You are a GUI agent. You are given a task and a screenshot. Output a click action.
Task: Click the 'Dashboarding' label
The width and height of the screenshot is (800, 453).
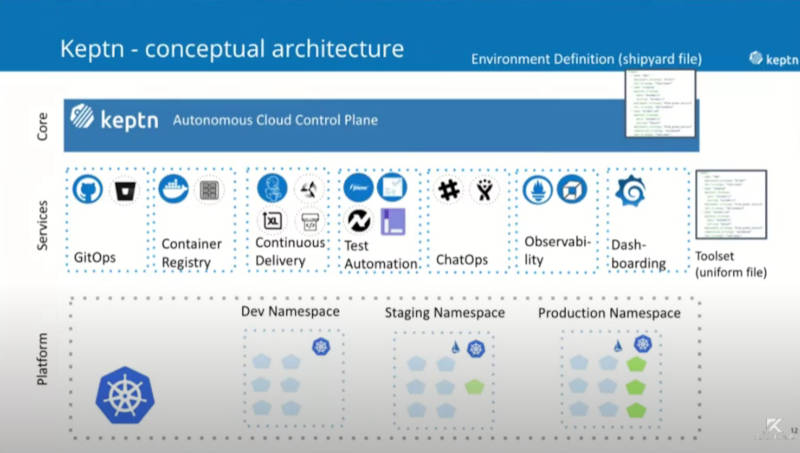pyautogui.click(x=639, y=254)
